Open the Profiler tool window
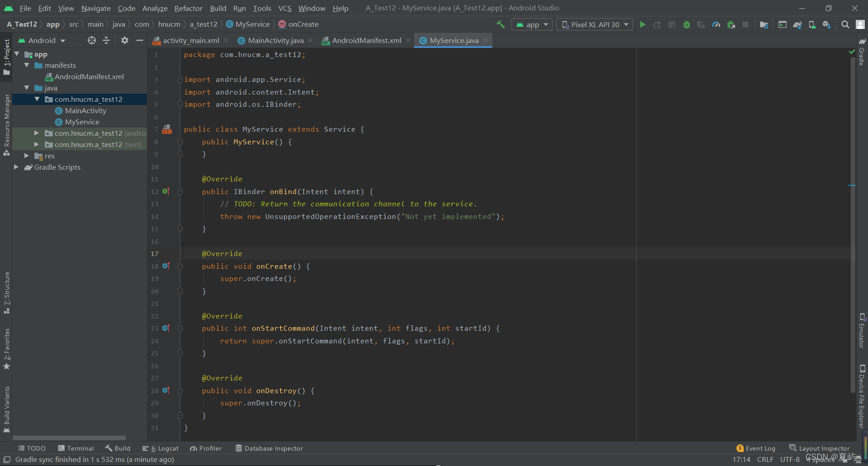 tap(206, 448)
